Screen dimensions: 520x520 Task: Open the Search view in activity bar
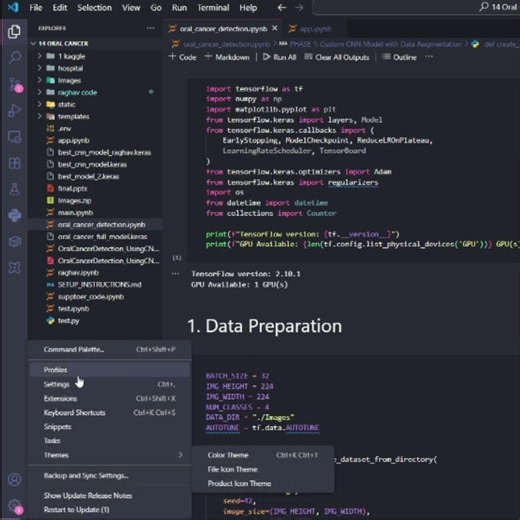(14, 58)
